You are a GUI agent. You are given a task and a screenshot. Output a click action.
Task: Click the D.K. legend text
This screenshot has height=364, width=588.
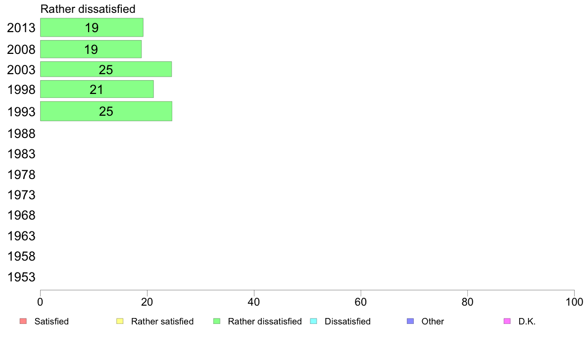[527, 321]
